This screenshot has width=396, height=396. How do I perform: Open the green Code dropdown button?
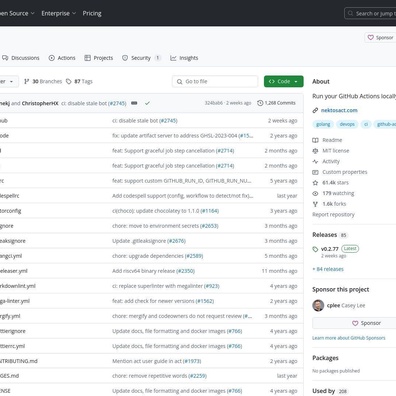283,81
